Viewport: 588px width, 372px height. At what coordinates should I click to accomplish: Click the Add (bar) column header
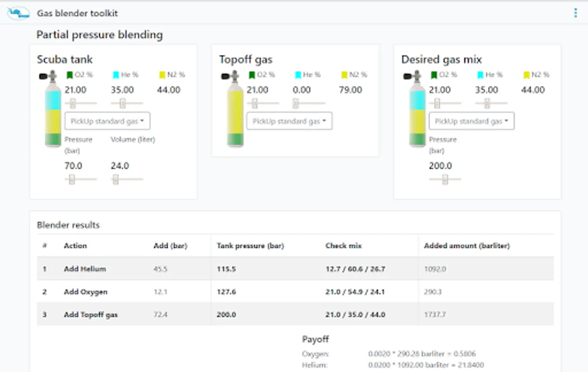(x=170, y=246)
